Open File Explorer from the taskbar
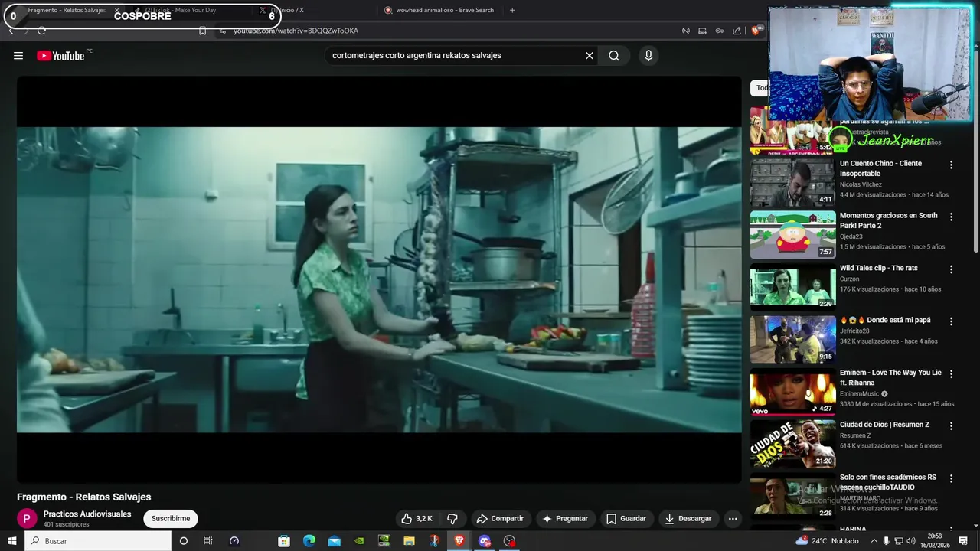 pyautogui.click(x=410, y=541)
